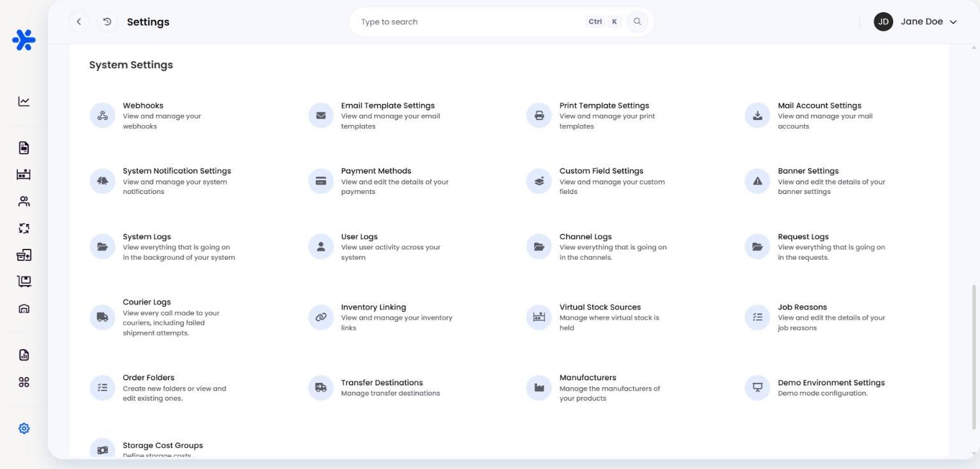Screen dimensions: 980x469
Task: Open the history clock button beside Settings
Action: point(107,22)
